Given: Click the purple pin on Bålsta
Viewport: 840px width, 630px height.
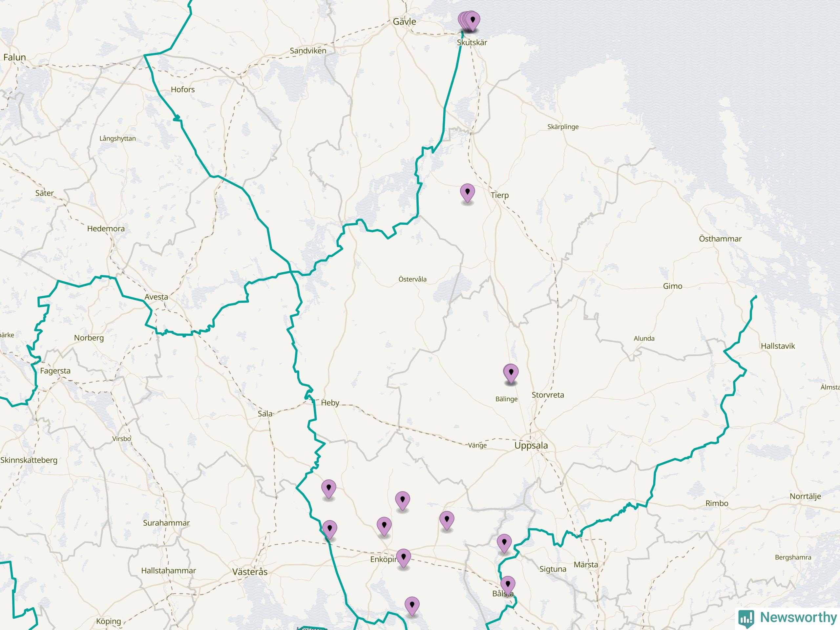Looking at the screenshot, I should tap(508, 586).
